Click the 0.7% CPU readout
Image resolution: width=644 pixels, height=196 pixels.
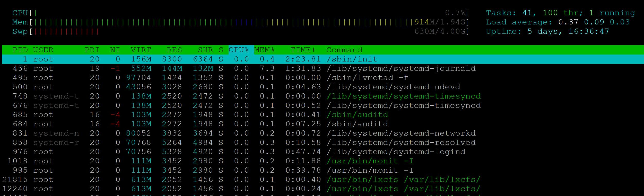(455, 13)
